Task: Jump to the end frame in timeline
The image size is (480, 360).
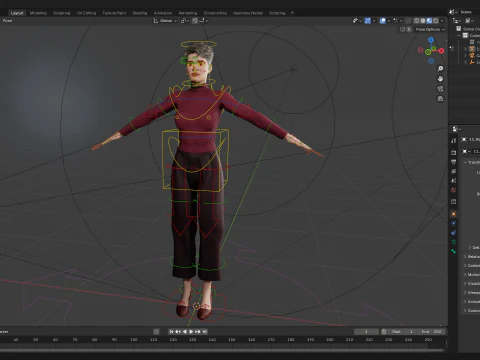Action: [x=205, y=332]
